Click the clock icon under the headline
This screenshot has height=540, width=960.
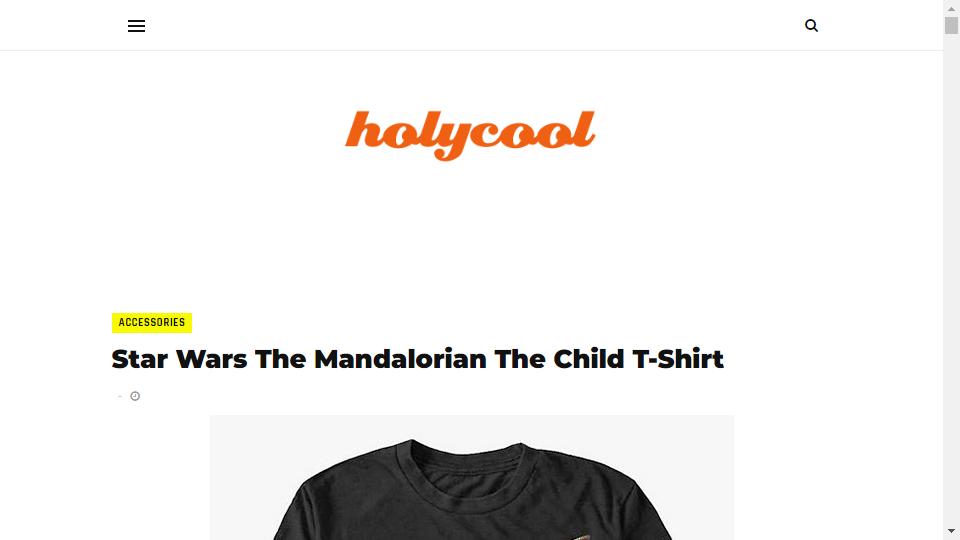(135, 396)
